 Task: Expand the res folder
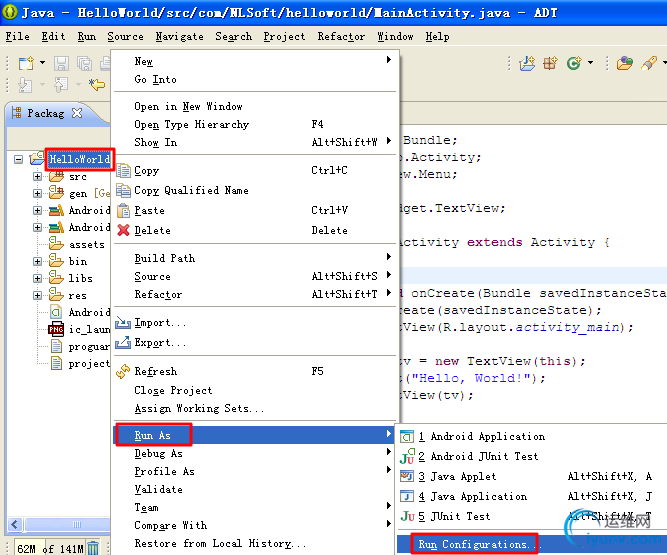pos(37,296)
